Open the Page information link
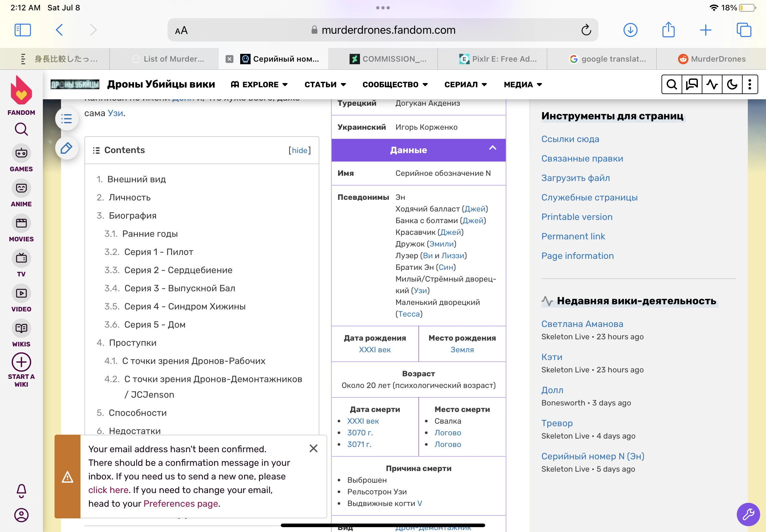766x532 pixels. pos(577,256)
